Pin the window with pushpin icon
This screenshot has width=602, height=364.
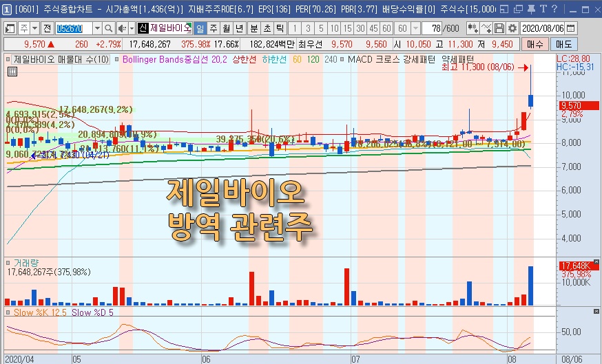(531, 9)
